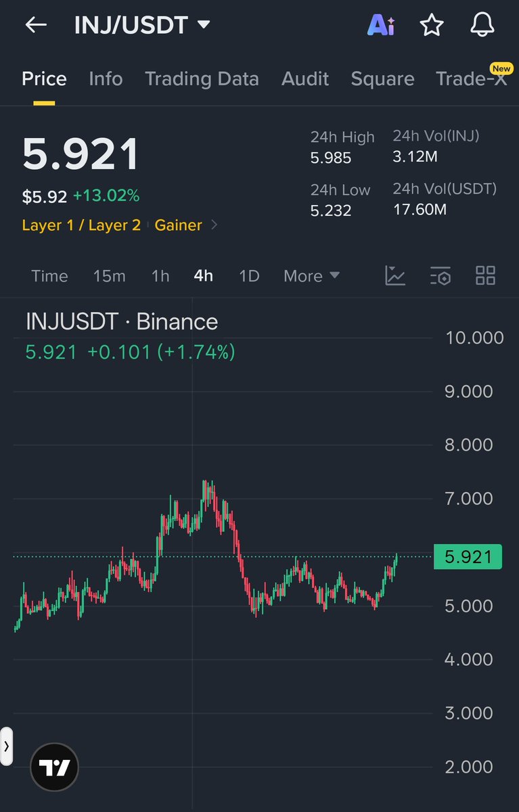Select the 4h chart interval
519x812 pixels.
click(203, 276)
